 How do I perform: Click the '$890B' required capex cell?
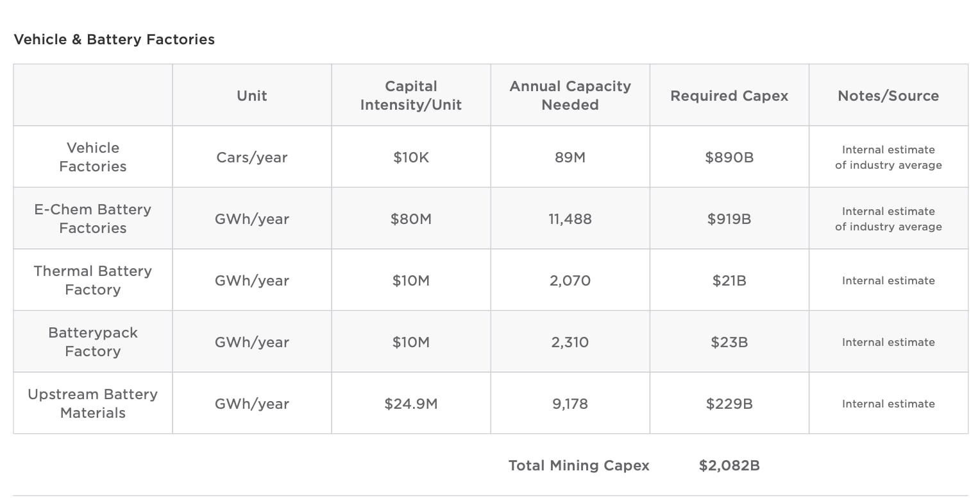[x=729, y=157]
